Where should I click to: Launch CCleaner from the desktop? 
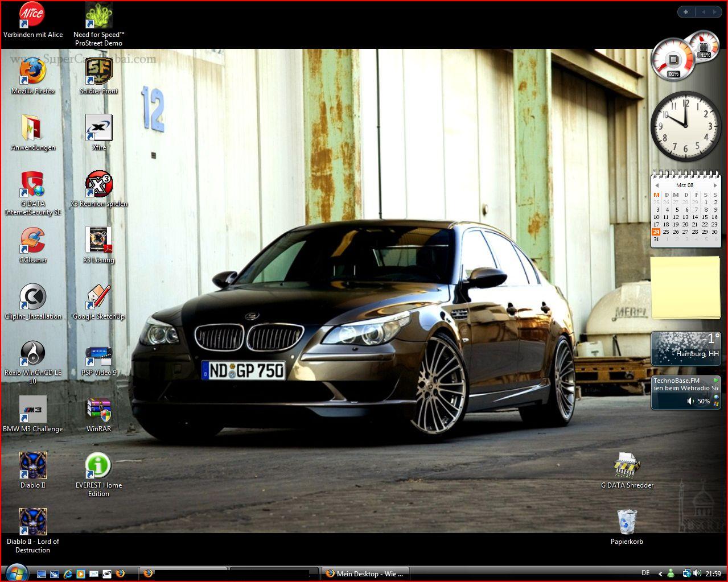pyautogui.click(x=32, y=240)
